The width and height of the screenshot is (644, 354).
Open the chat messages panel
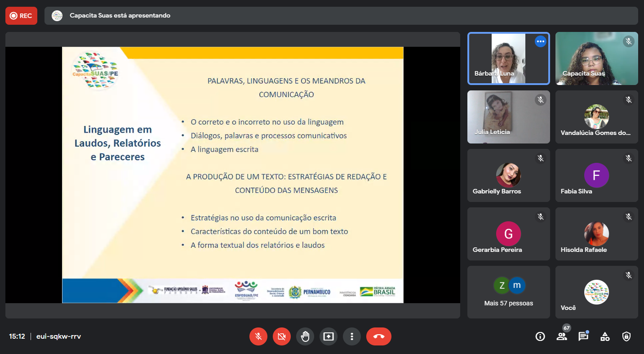[583, 336]
